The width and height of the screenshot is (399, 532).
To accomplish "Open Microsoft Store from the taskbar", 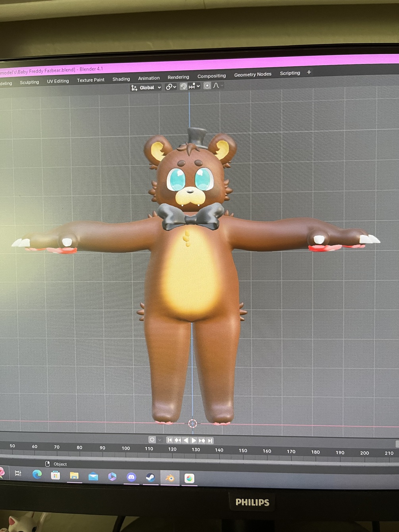I will (56, 475).
